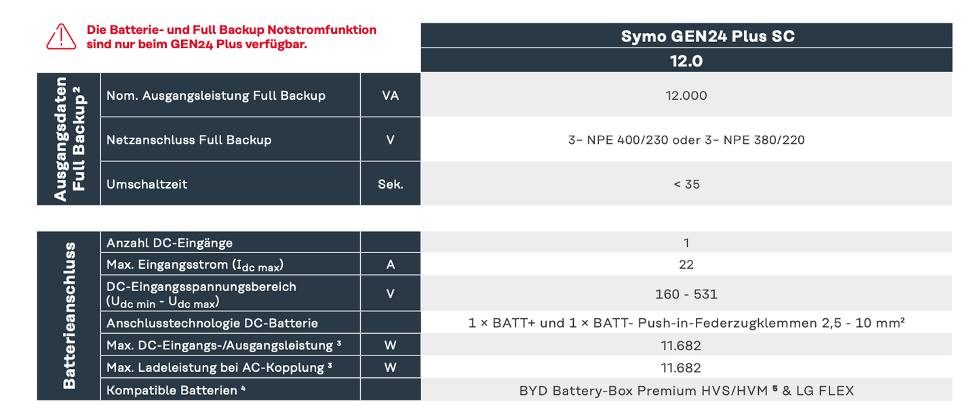Screen dimensions: 980x420
Task: Select the Anzahl DC-Eingänge row label
Action: [x=170, y=242]
